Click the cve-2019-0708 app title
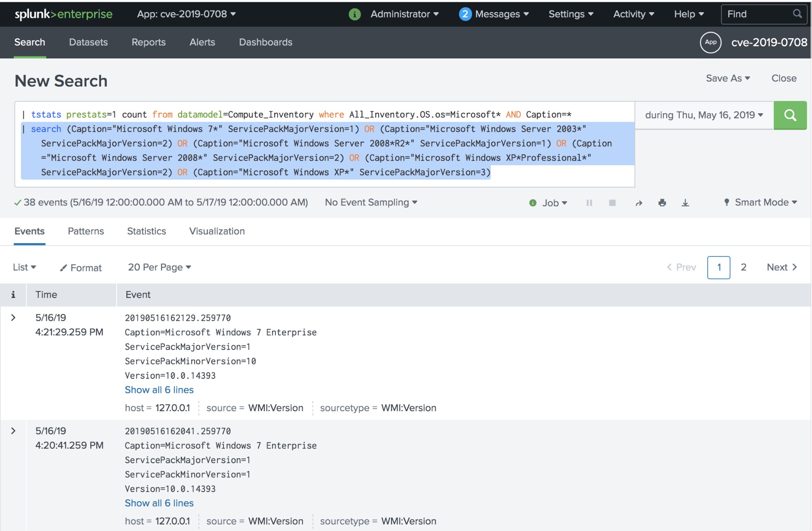The height and width of the screenshot is (531, 812). (x=769, y=42)
